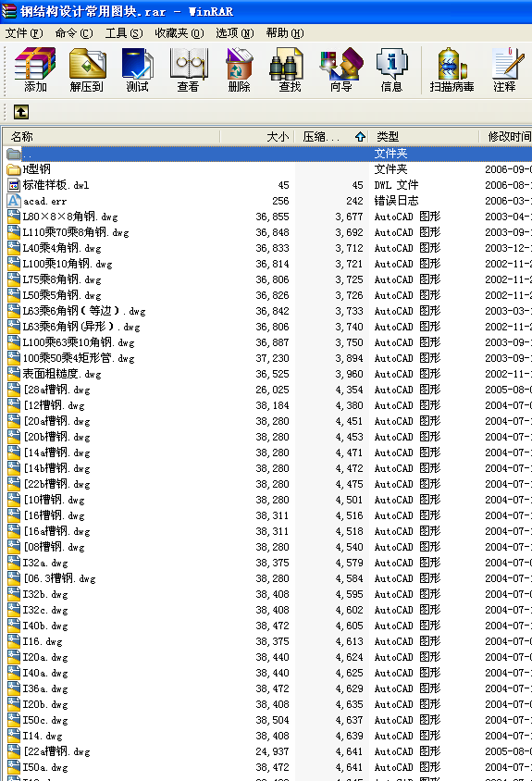
Task: Click the acad.err file icon
Action: (x=14, y=201)
